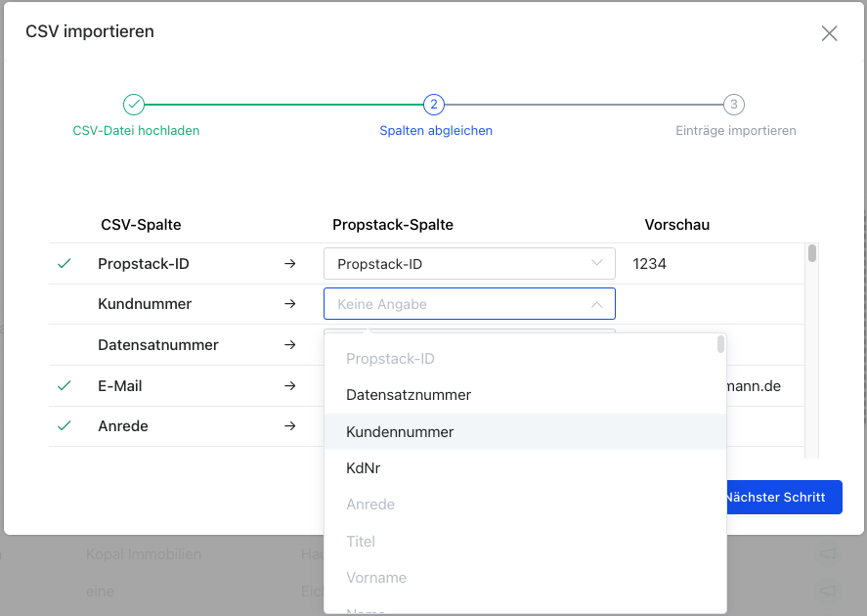Click the green checkmark beside E-Mail row
Image resolution: width=867 pixels, height=616 pixels.
click(65, 386)
